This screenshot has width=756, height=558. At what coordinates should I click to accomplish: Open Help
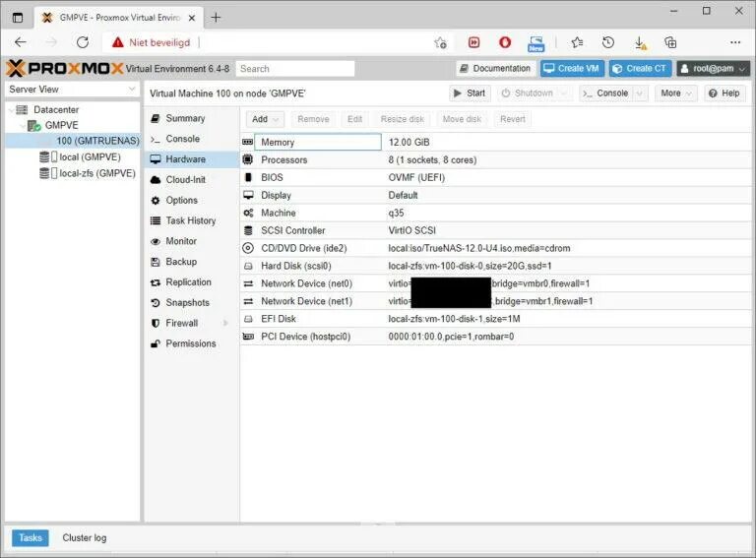724,93
